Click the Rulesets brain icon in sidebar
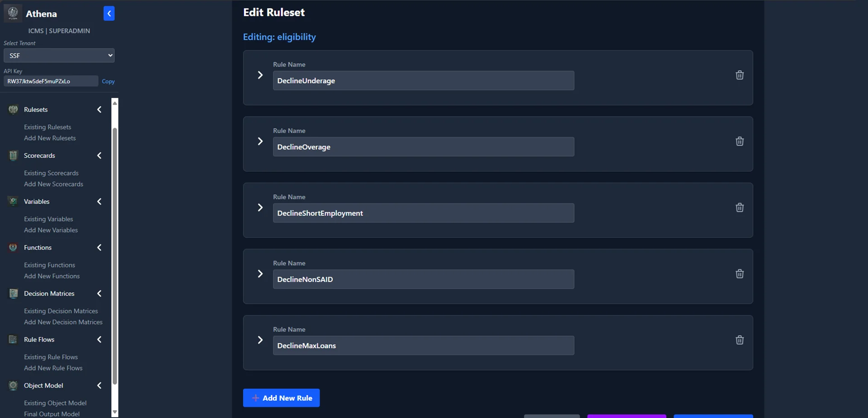868x418 pixels. pos(13,109)
